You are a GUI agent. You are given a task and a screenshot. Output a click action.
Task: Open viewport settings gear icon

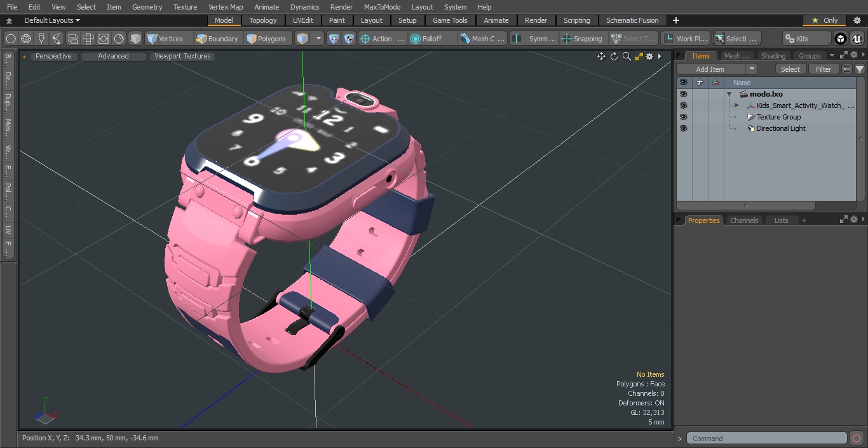pos(649,57)
